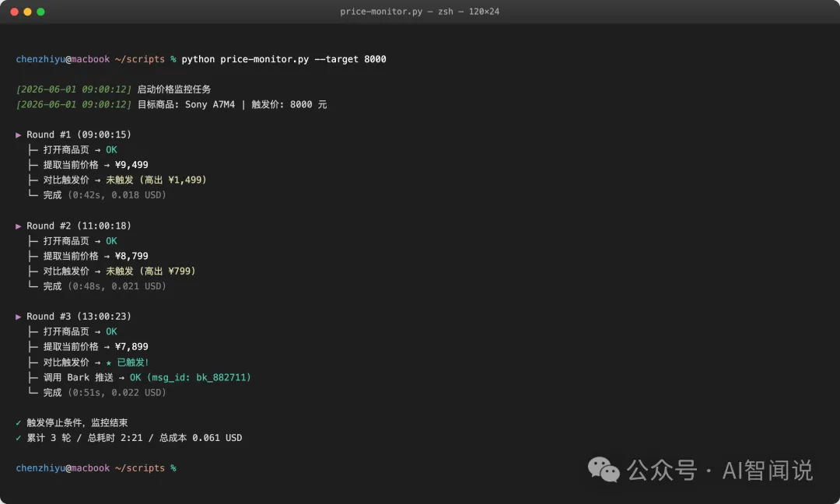
Task: Click OK status in Round #3 打开商品页
Action: tap(111, 331)
